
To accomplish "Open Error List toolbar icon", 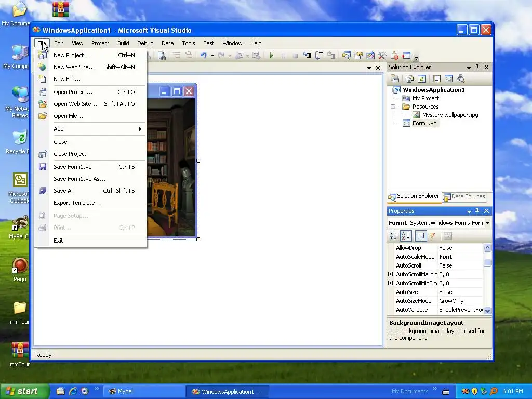I will (394, 55).
